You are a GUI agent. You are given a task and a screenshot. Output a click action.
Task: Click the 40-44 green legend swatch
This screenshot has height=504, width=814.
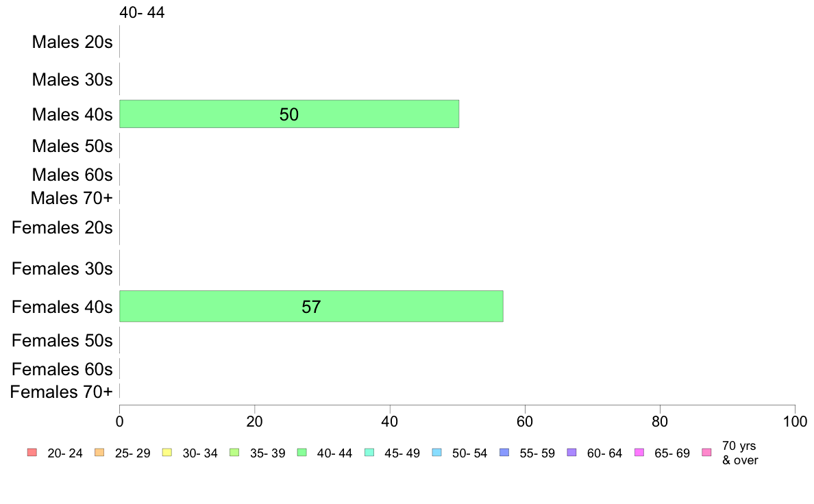pyautogui.click(x=301, y=452)
